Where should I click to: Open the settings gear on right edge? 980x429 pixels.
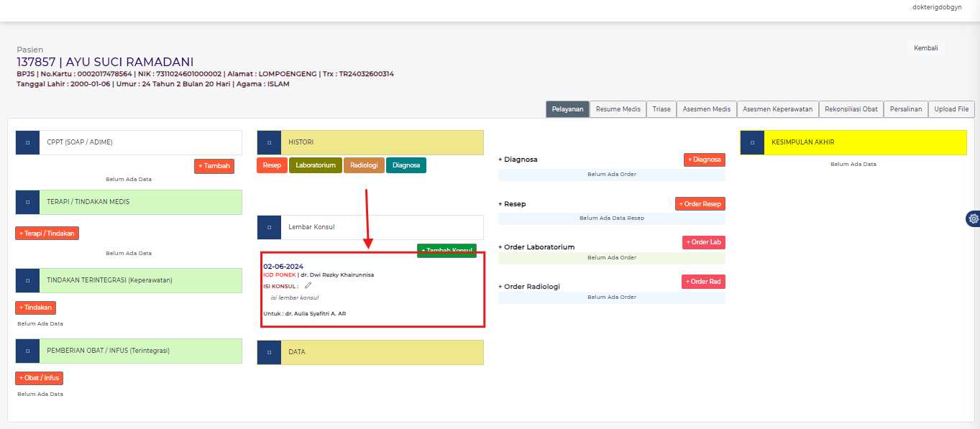tap(974, 218)
